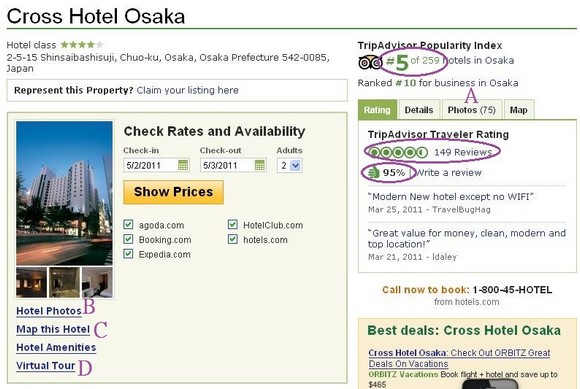Image resolution: width=580 pixels, height=389 pixels.
Task: Open the large hotel exterior photo
Action: [64, 193]
